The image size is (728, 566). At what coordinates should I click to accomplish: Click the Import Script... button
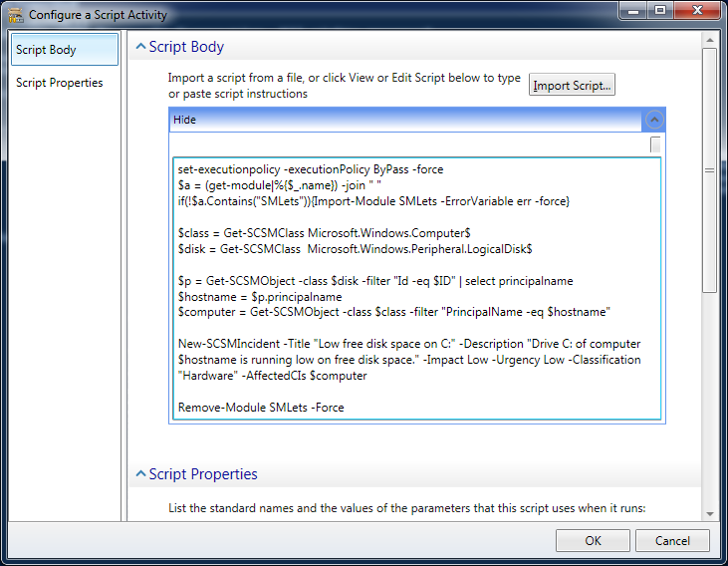pos(572,85)
